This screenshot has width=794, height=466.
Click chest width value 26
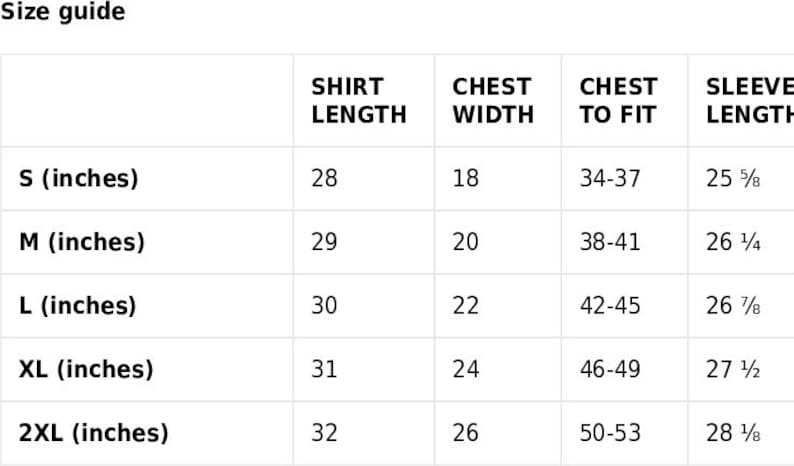tap(465, 433)
